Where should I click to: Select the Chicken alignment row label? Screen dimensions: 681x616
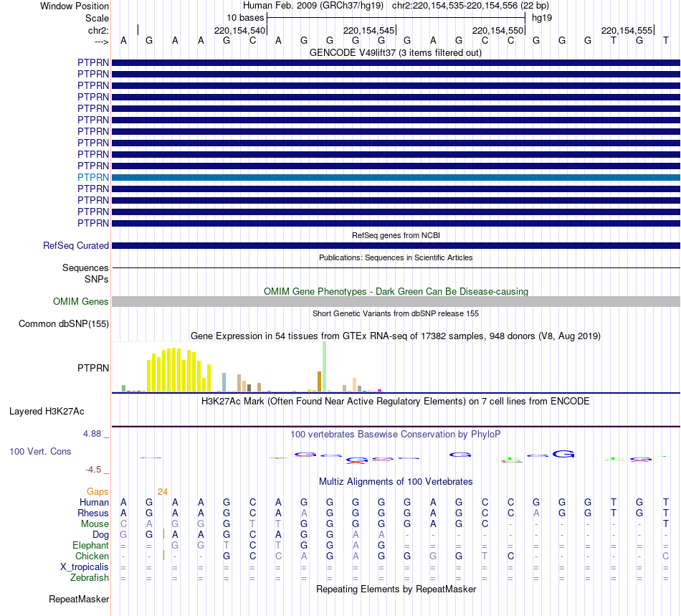(92, 556)
